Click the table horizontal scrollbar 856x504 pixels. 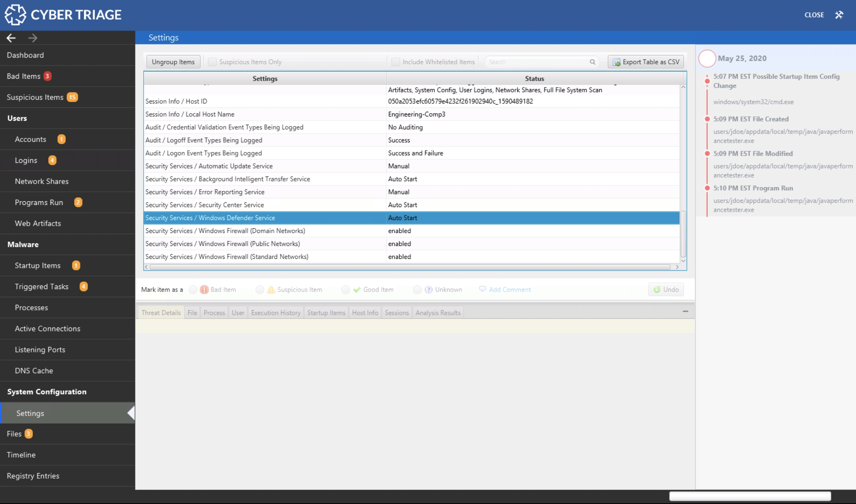tap(410, 267)
